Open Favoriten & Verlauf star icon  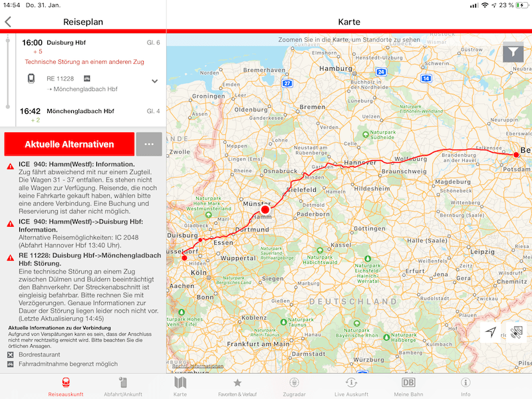click(237, 386)
